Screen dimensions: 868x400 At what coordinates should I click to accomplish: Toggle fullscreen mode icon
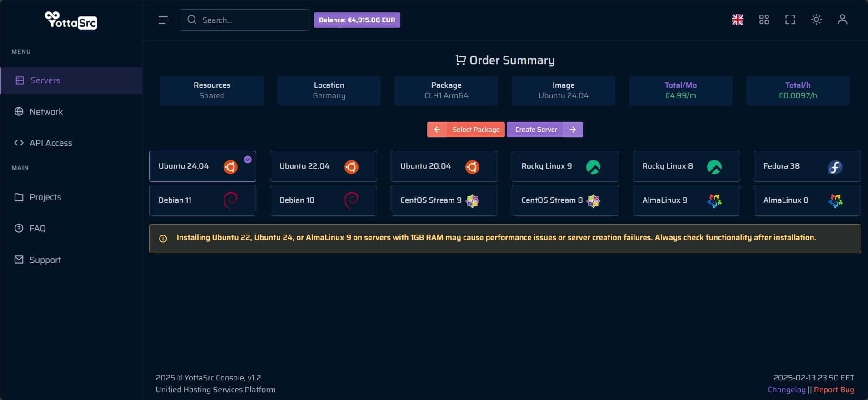tap(790, 20)
